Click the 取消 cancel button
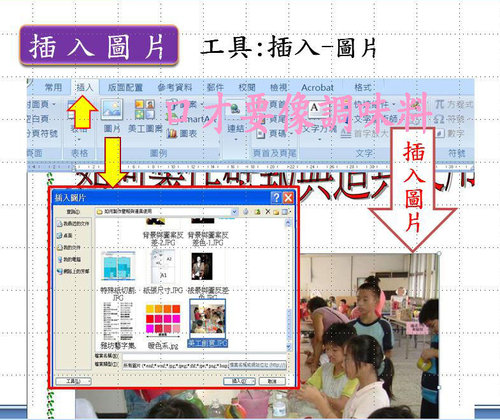Image resolution: width=500 pixels, height=420 pixels. 272,381
